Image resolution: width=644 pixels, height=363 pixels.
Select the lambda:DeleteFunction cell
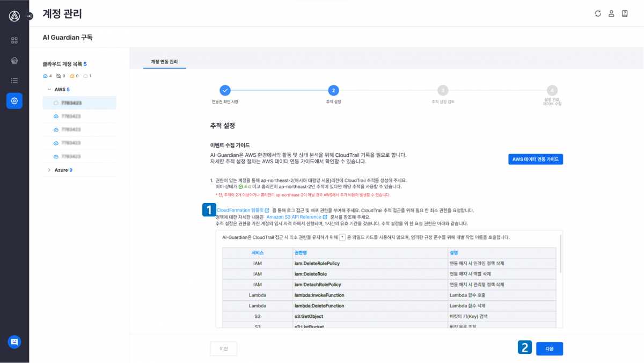[x=370, y=306]
